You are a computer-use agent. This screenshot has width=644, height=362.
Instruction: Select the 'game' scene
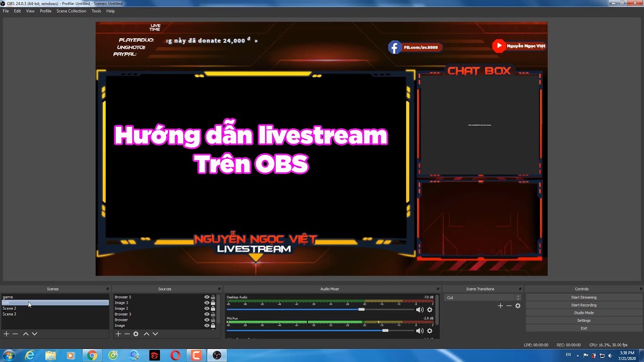55,297
